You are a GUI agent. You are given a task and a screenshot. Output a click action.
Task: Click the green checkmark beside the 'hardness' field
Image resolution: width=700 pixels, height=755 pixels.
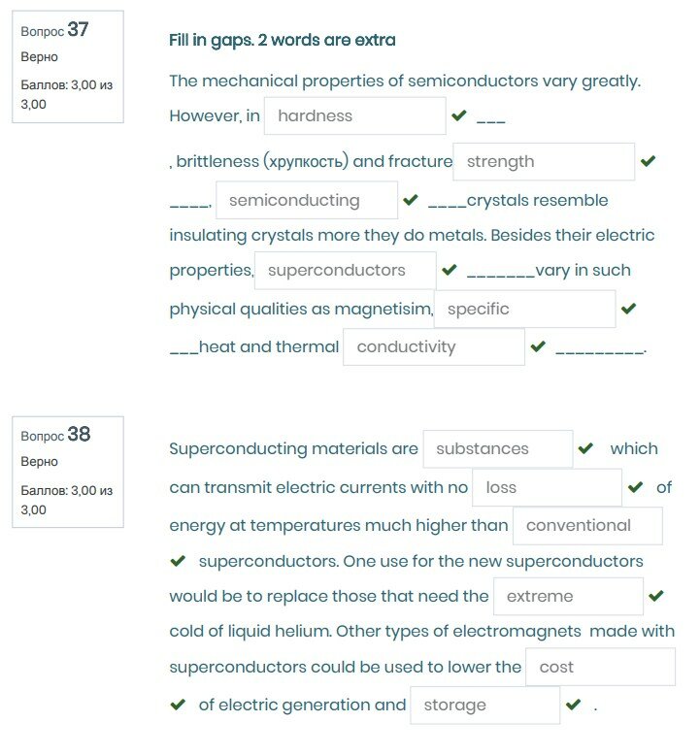(459, 116)
